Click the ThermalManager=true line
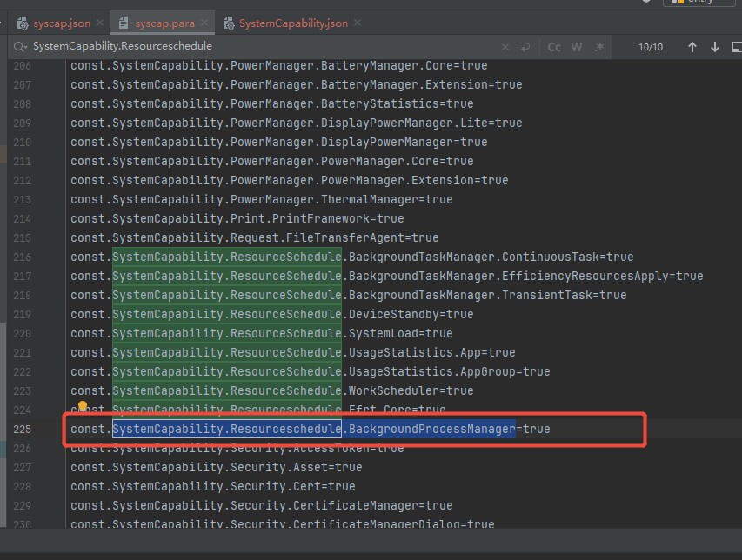Screen dimensions: 742x560 click(x=262, y=200)
